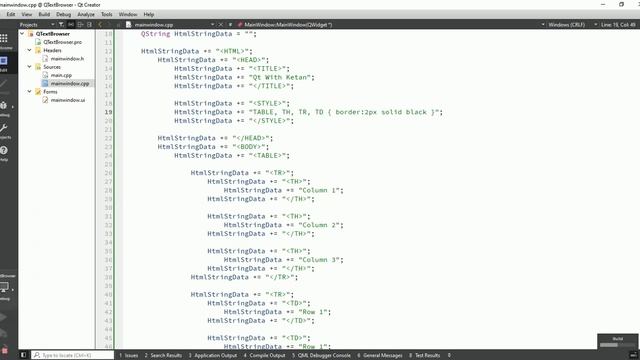Open the Build menu

click(44, 14)
